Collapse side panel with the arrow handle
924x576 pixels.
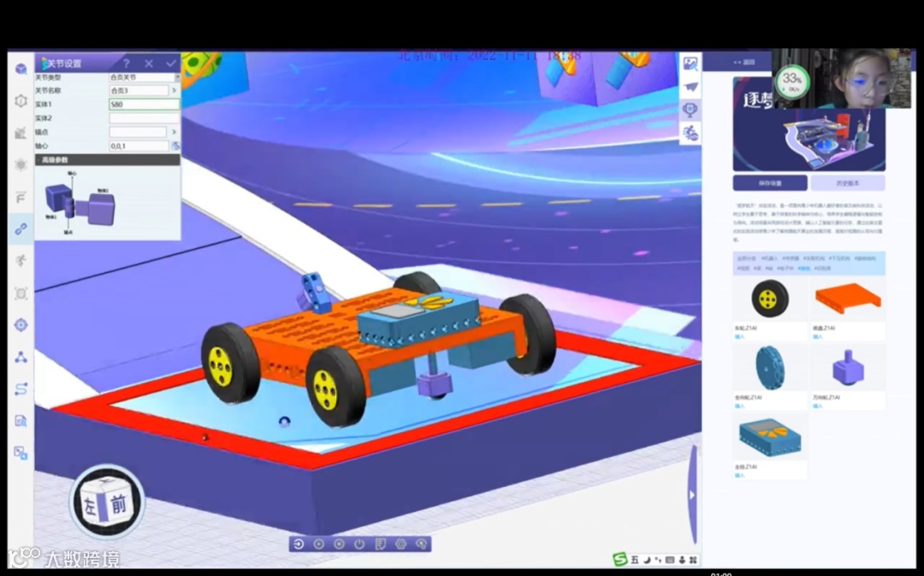click(x=693, y=494)
